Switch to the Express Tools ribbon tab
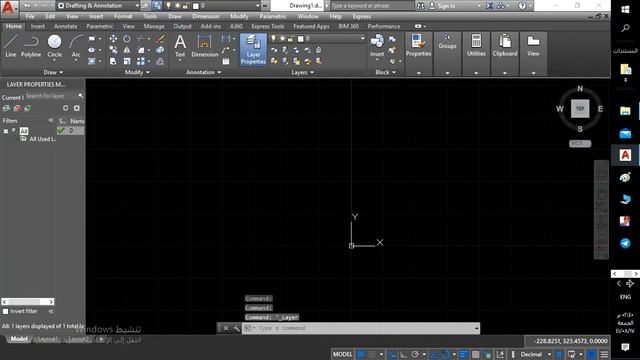 click(268, 26)
